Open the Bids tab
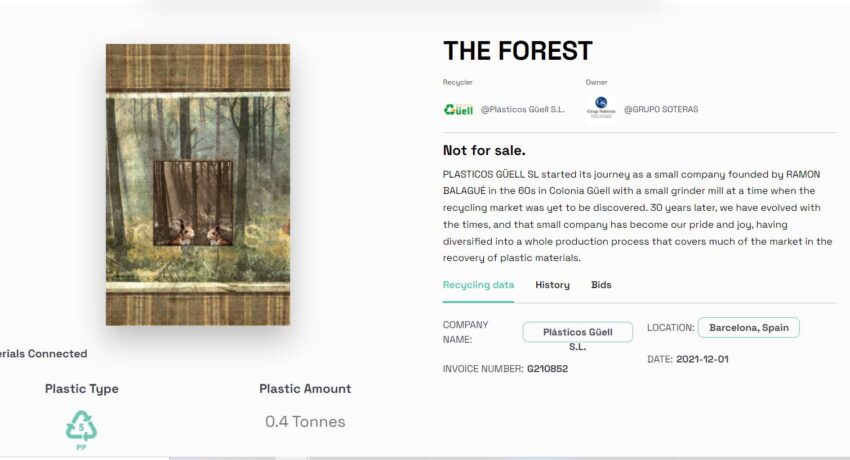 click(x=601, y=285)
